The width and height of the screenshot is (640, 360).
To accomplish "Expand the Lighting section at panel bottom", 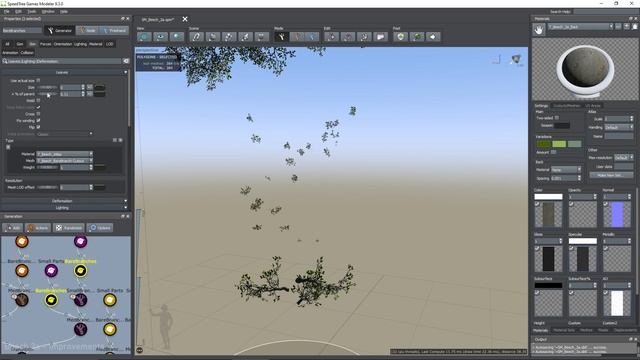I will coord(64,207).
